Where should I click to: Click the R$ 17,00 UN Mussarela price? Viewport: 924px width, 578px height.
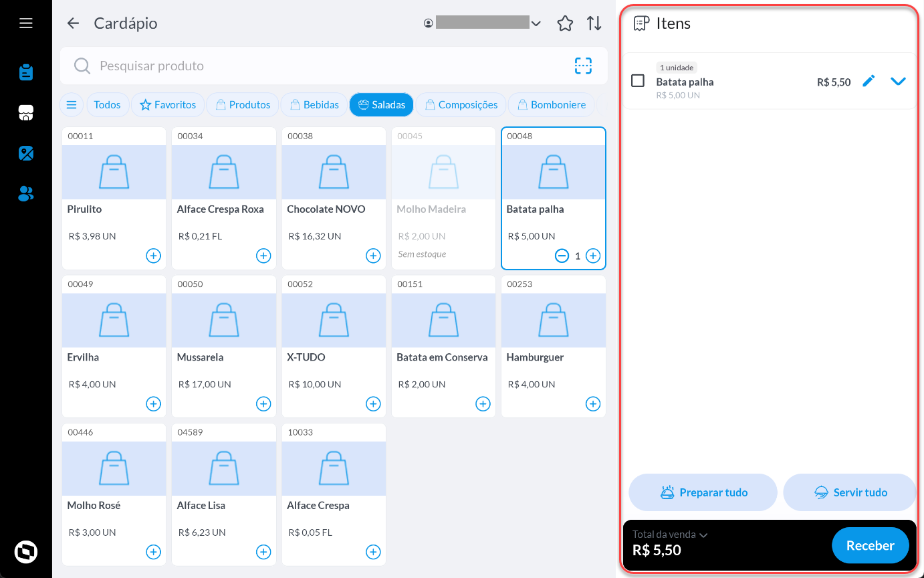[205, 385]
